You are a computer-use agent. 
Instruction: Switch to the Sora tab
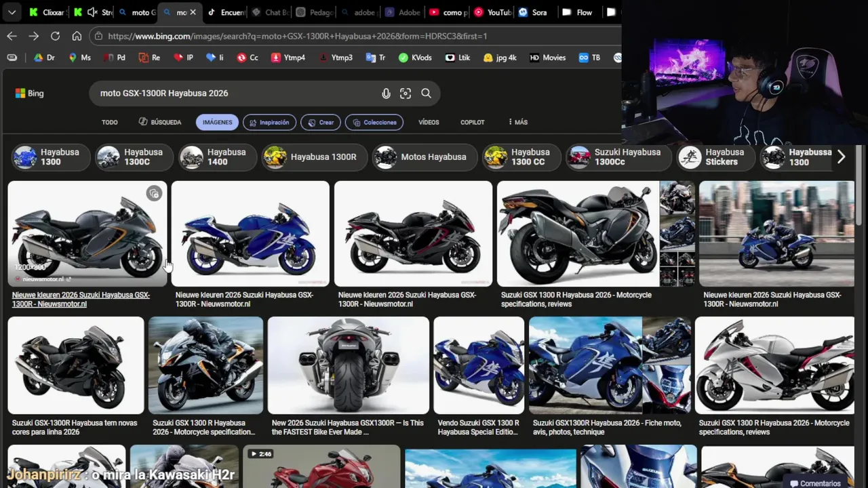(x=532, y=12)
